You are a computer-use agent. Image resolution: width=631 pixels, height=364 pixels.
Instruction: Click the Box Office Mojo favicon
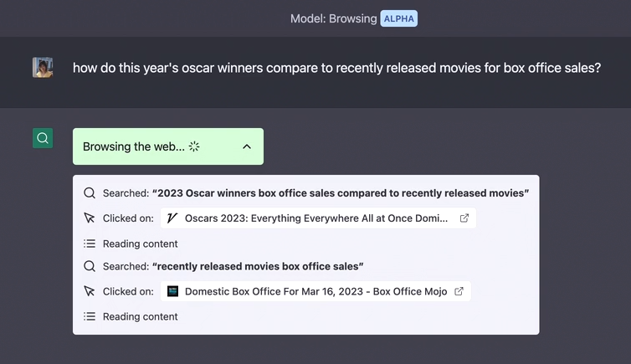click(172, 291)
